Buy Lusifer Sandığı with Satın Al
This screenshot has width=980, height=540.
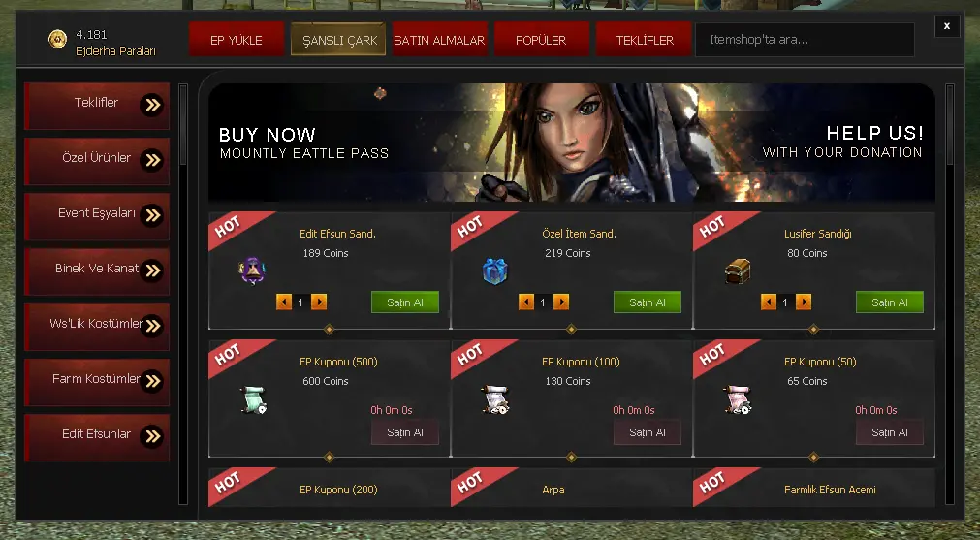point(890,302)
